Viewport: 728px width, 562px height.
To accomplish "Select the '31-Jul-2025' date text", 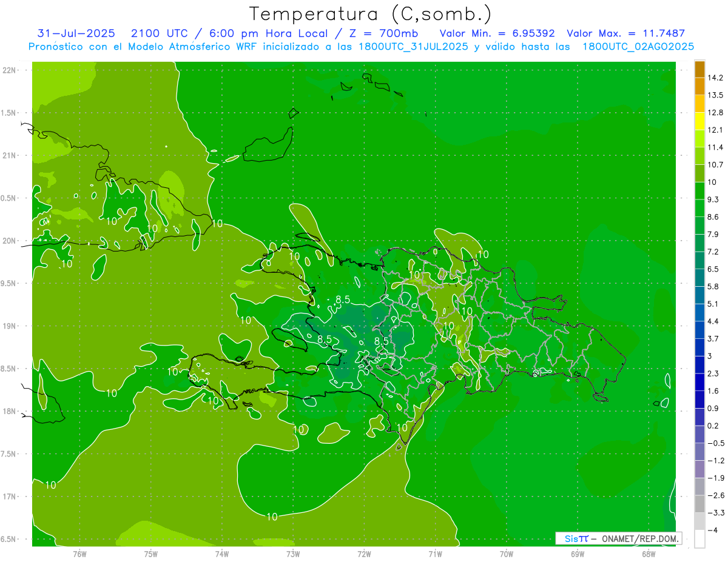I will click(75, 33).
